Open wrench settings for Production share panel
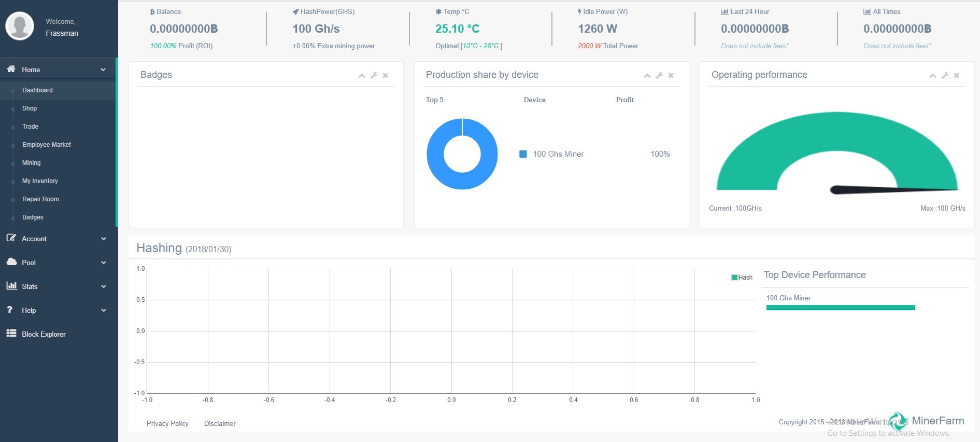980x442 pixels. pos(659,76)
